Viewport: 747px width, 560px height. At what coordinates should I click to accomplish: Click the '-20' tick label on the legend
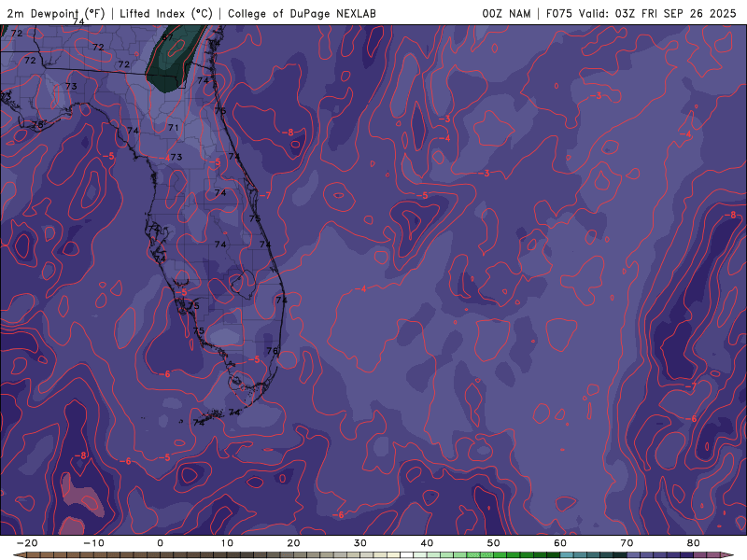point(27,542)
